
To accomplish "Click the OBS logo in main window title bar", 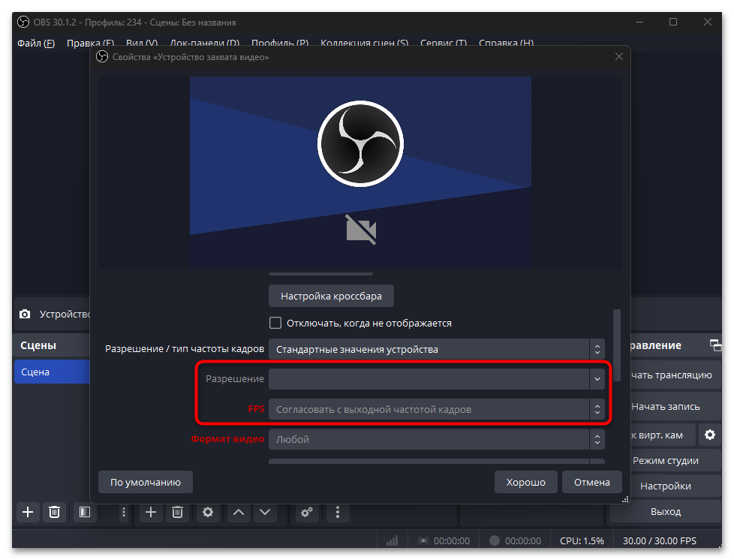I will [x=23, y=22].
